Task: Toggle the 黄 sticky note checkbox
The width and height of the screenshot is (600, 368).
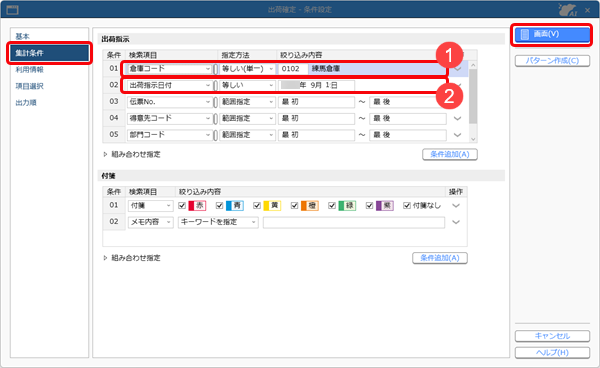Action: click(x=257, y=206)
